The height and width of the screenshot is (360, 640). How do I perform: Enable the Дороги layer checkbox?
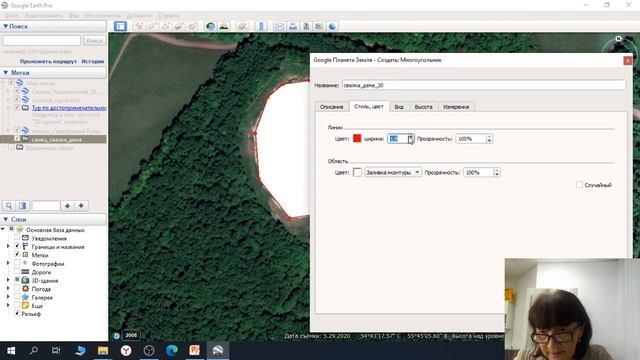17,271
